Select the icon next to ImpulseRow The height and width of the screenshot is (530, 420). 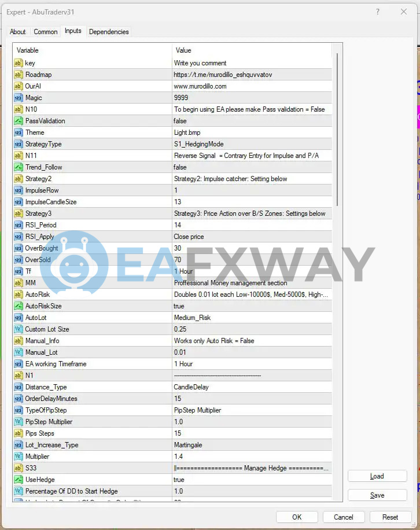[19, 190]
